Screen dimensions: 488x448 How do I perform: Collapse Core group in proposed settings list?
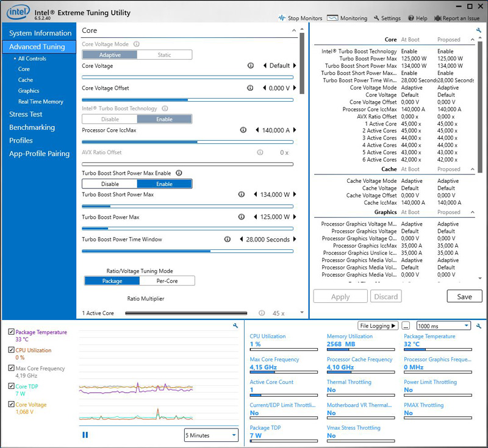pyautogui.click(x=472, y=40)
